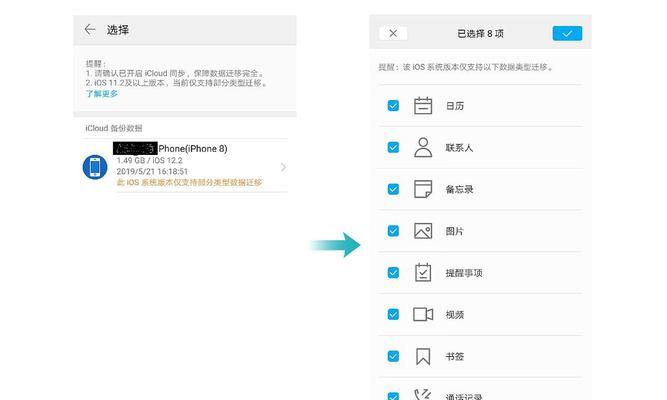The image size is (667, 400).
Task: Select the 联系人 label
Action: [x=459, y=148]
